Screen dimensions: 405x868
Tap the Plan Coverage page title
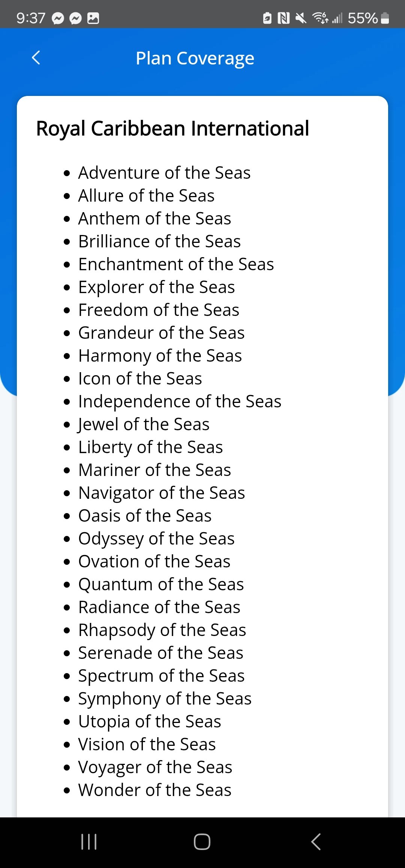click(x=195, y=58)
